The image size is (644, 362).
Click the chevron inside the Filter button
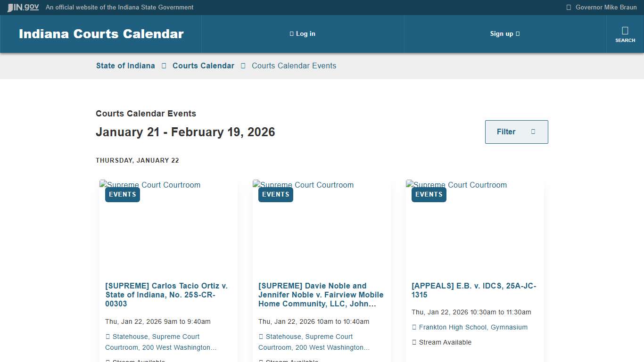pos(534,132)
